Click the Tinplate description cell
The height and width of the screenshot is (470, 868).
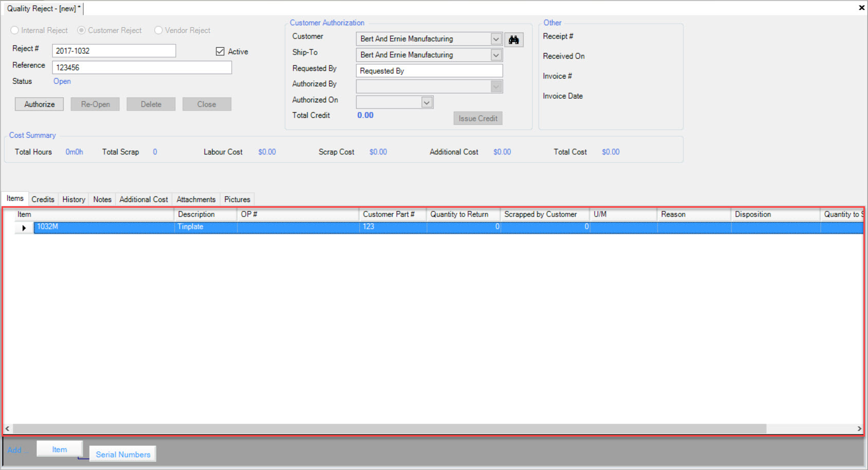[206, 227]
